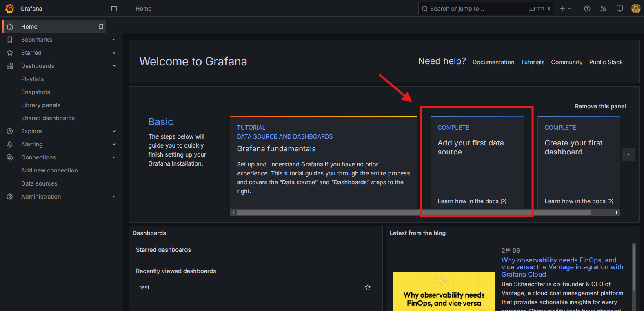This screenshot has height=311, width=644.
Task: Click the Starred star icon in sidebar
Action: pyautogui.click(x=10, y=53)
